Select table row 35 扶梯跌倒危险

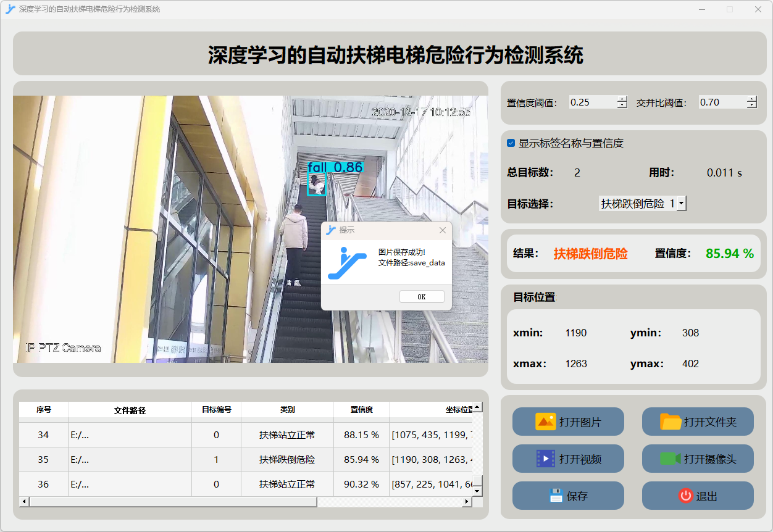(287, 460)
